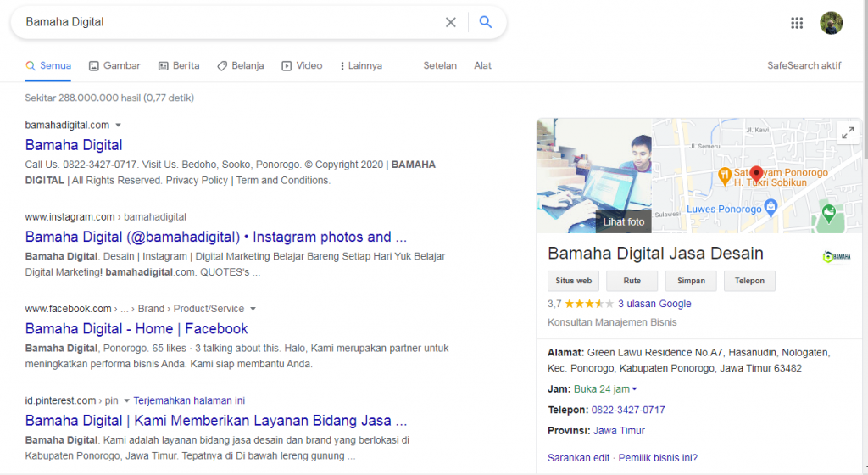This screenshot has height=475, width=868.
Task: Expand opening hours next to Buka 24 jam
Action: pyautogui.click(x=634, y=389)
